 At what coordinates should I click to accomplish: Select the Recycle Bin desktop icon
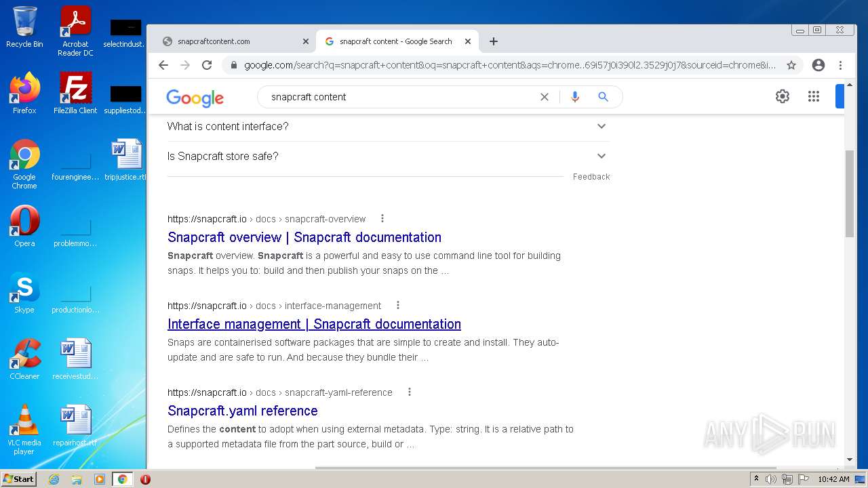pos(24,27)
